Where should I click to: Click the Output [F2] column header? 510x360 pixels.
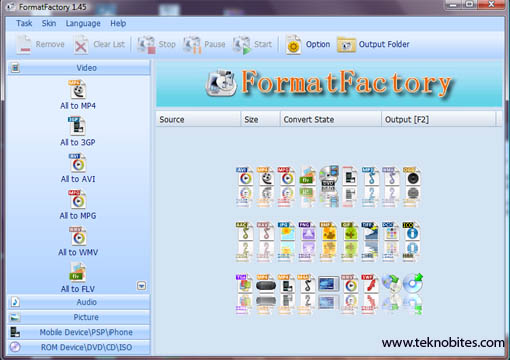point(439,119)
